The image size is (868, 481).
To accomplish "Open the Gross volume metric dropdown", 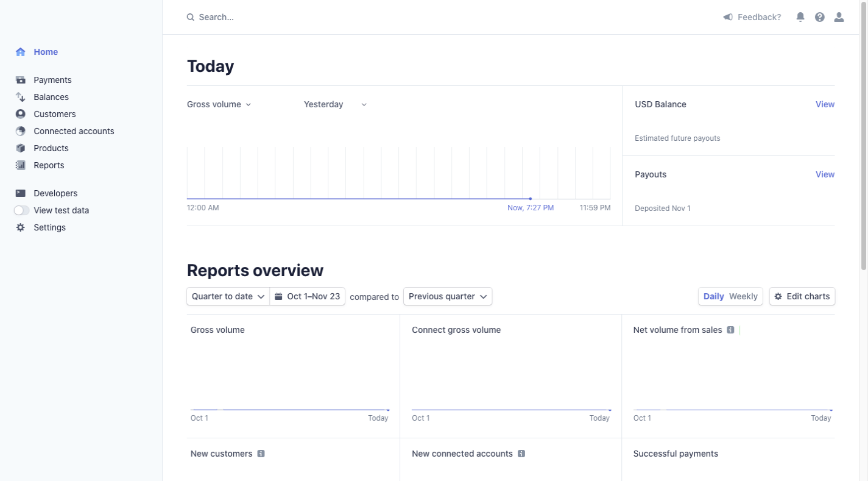I will [218, 104].
